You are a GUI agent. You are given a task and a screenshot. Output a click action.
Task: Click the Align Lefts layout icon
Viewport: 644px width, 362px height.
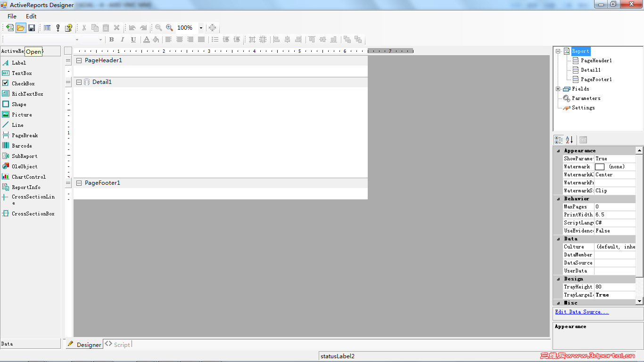click(276, 40)
